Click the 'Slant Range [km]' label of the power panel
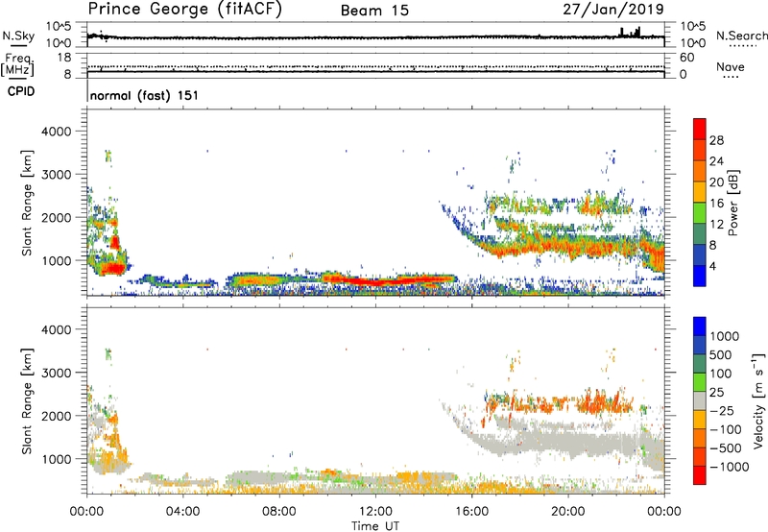 coord(27,203)
